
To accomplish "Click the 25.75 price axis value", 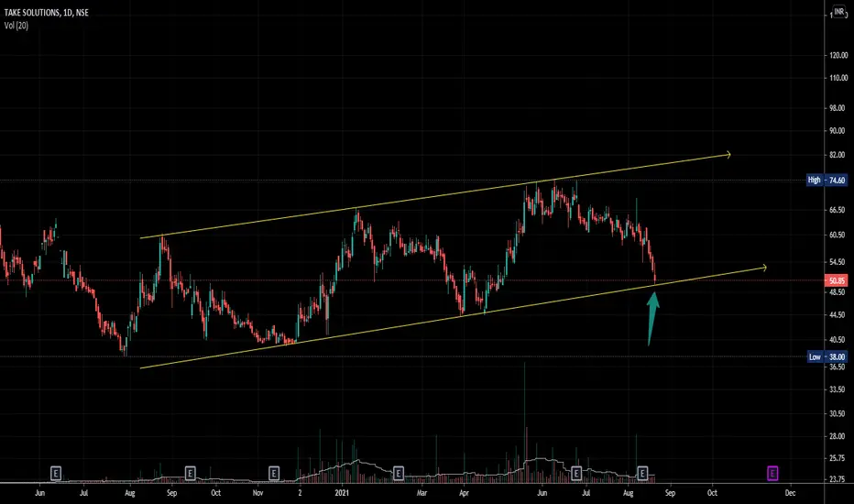I will 838,458.
